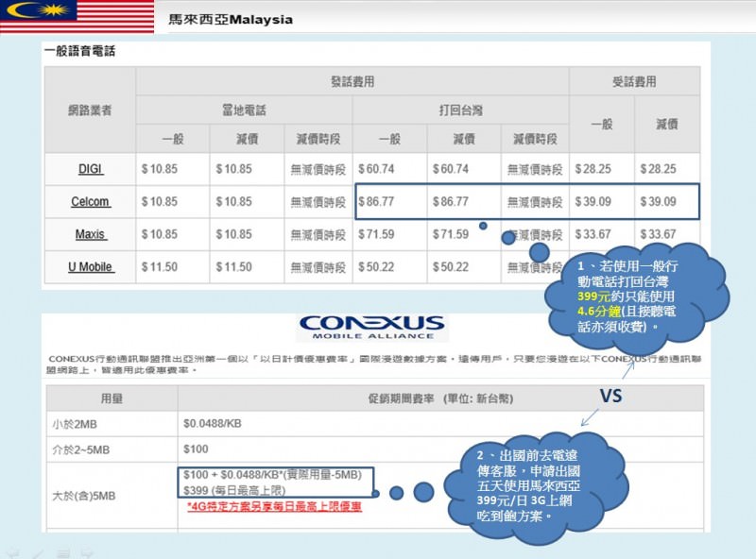Click Celcom's 打回台灣 一般 rate $86.77
The width and height of the screenshot is (756, 559).
click(x=376, y=201)
